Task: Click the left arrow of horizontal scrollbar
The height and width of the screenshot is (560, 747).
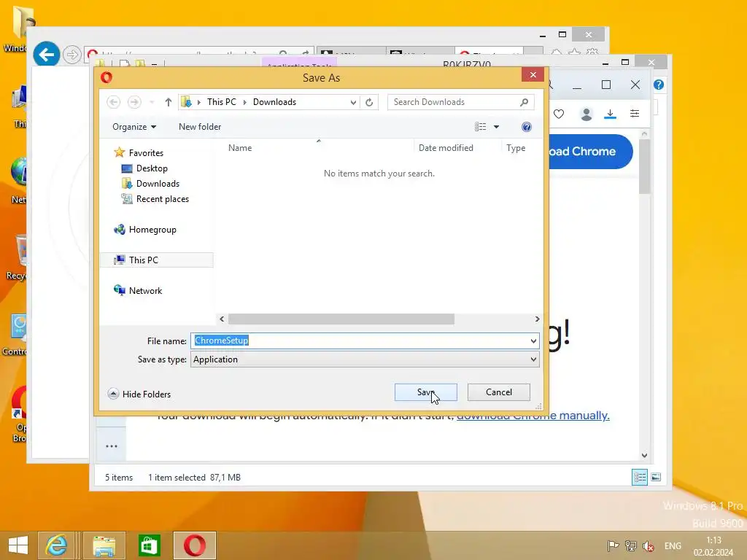Action: click(x=222, y=319)
